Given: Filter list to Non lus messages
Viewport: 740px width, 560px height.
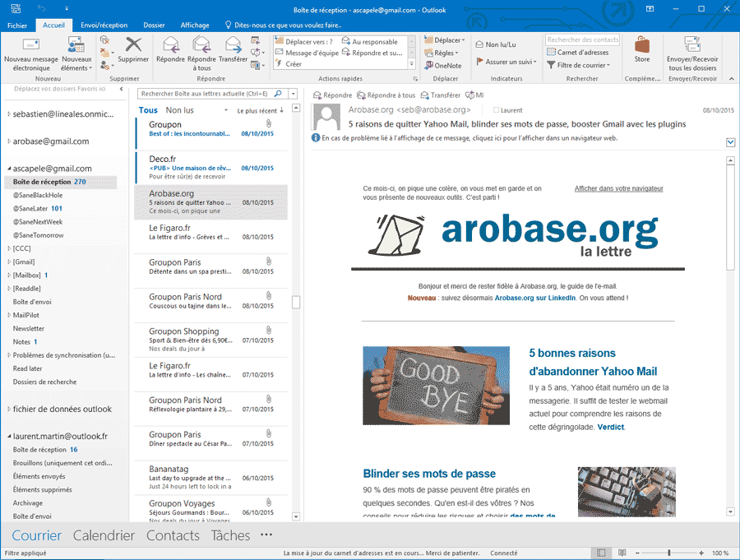Looking at the screenshot, I should [179, 110].
